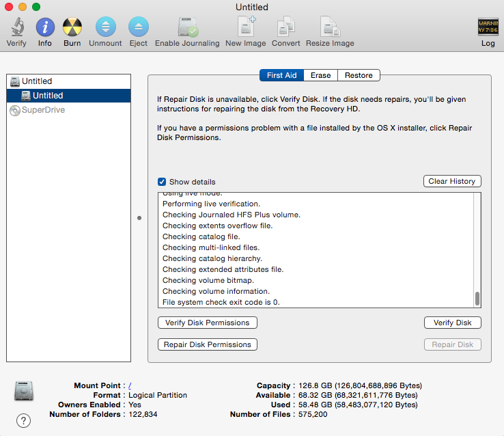Click the Resize Image toolbar icon
The height and width of the screenshot is (436, 504).
(x=330, y=27)
